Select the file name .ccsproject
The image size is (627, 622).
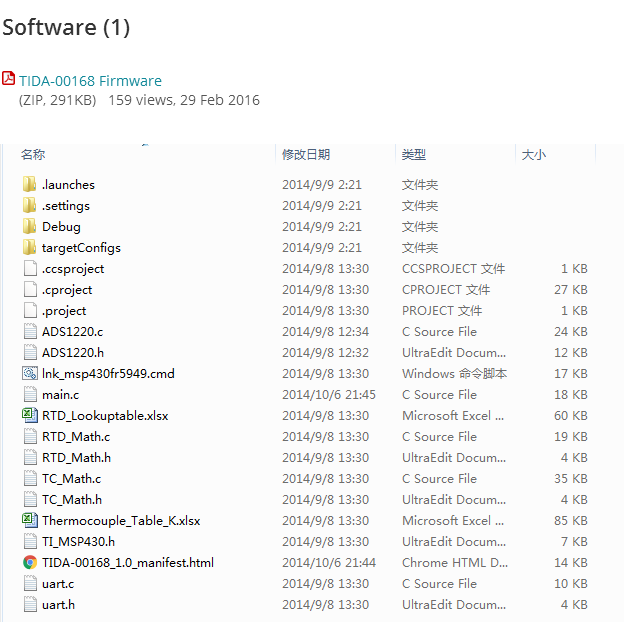tap(73, 268)
